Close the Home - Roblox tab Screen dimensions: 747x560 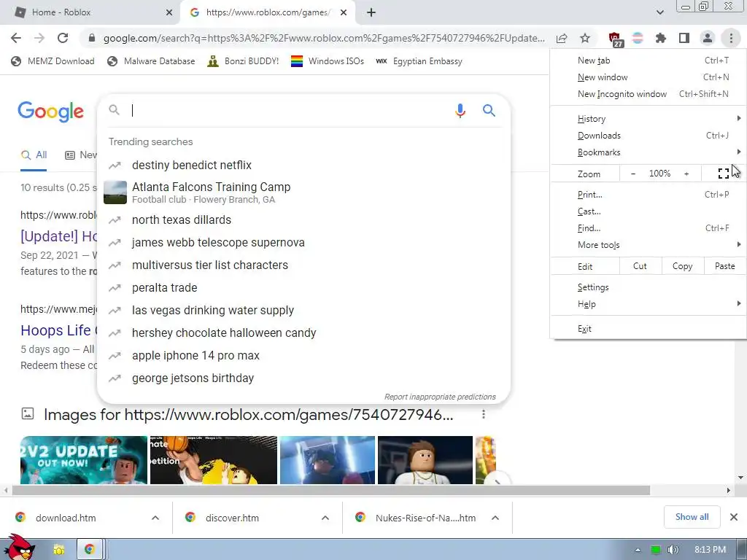tap(169, 12)
